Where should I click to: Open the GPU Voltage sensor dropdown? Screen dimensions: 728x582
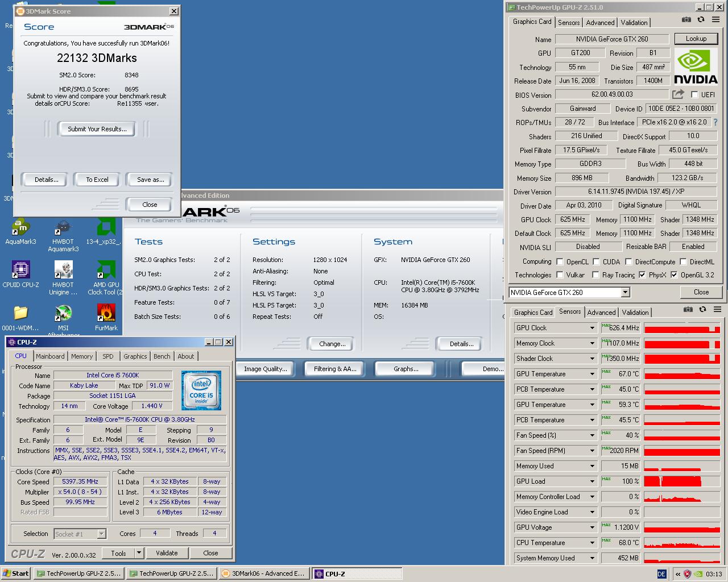(592, 527)
